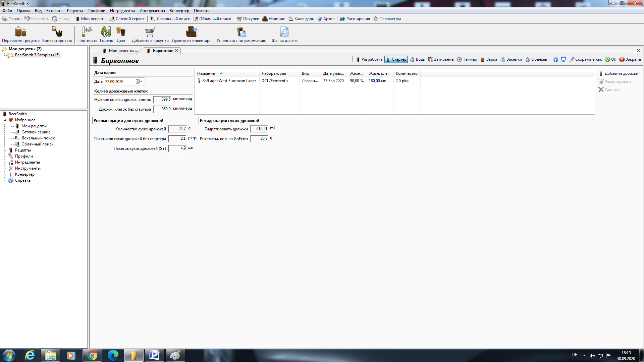Add recipe to shopping via Добавить в покупки

150,35
